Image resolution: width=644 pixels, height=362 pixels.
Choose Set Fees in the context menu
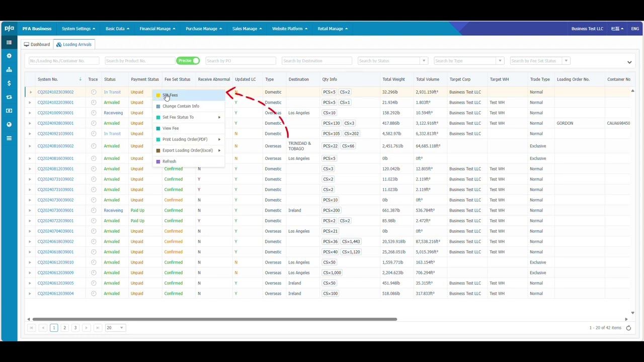click(189, 95)
